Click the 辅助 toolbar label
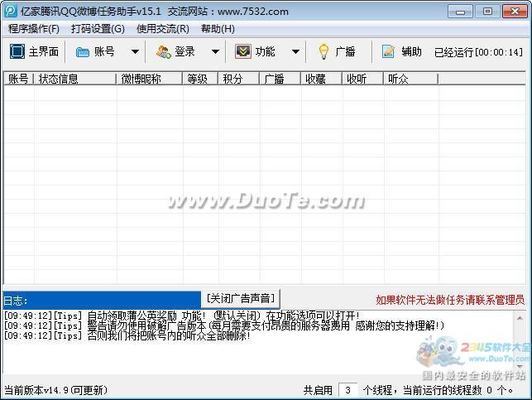The height and width of the screenshot is (400, 532). (411, 52)
